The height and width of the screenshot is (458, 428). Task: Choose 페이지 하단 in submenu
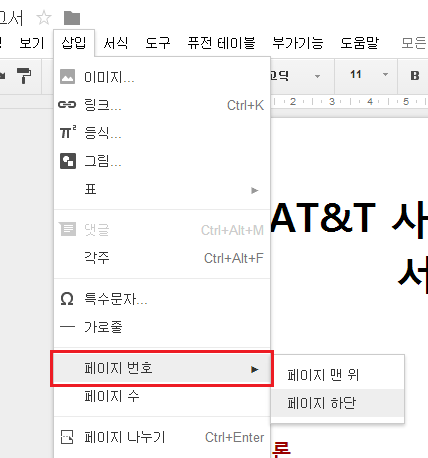(338, 403)
